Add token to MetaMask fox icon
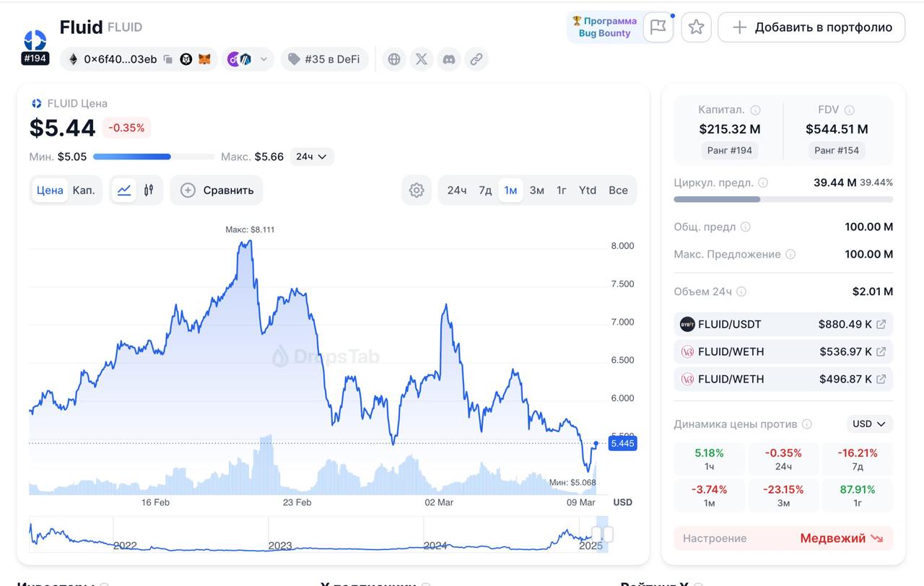This screenshot has height=586, width=924. [x=204, y=59]
